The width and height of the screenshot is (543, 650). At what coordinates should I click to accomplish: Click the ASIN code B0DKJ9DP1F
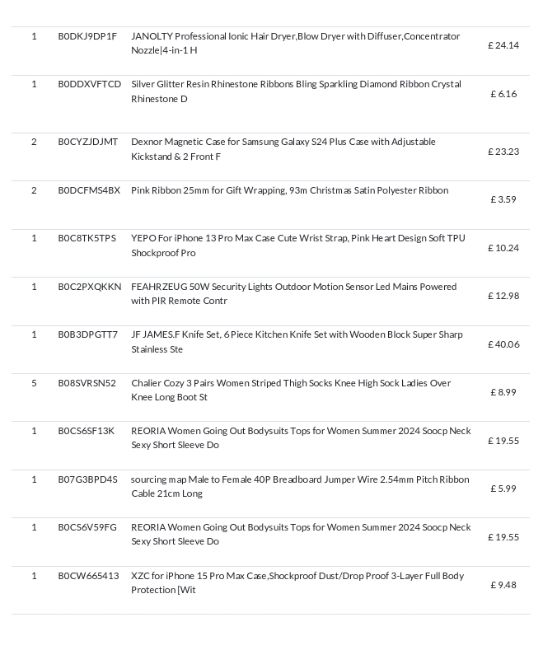[x=87, y=36]
